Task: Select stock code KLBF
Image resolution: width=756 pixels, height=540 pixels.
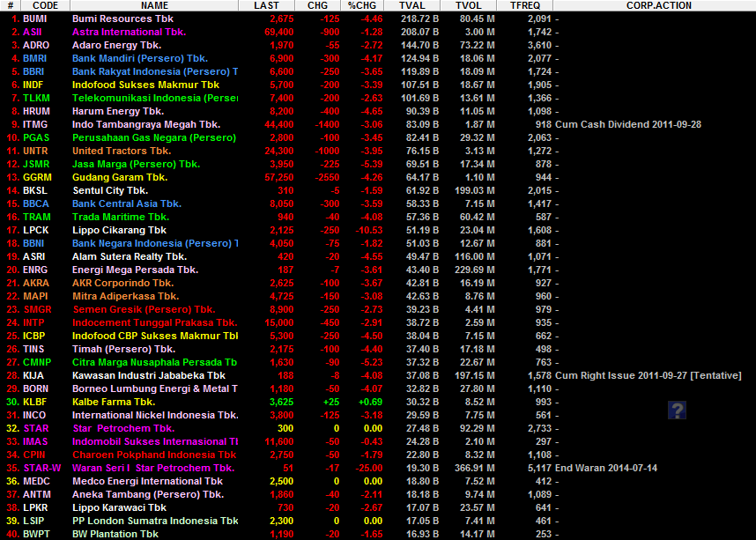Action: tap(34, 402)
